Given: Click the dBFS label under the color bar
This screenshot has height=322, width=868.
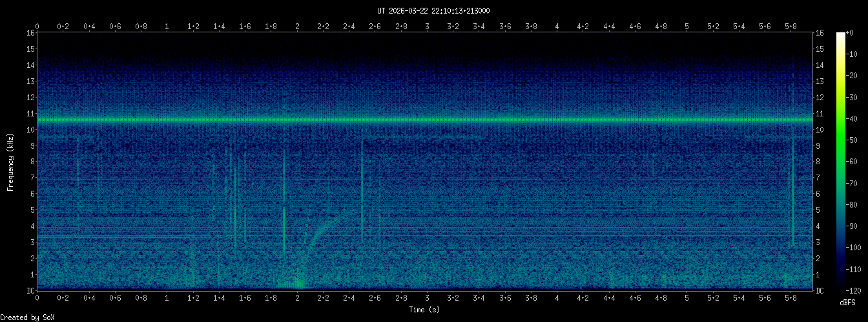Looking at the screenshot, I should pos(848,303).
